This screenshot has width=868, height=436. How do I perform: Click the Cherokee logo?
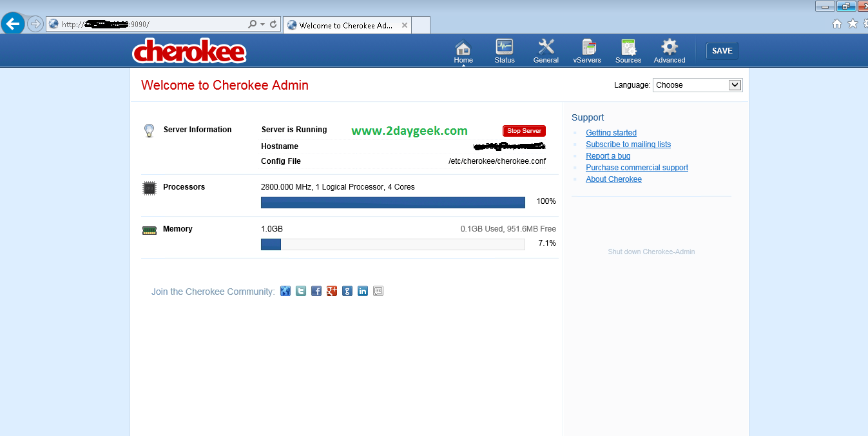tap(189, 51)
